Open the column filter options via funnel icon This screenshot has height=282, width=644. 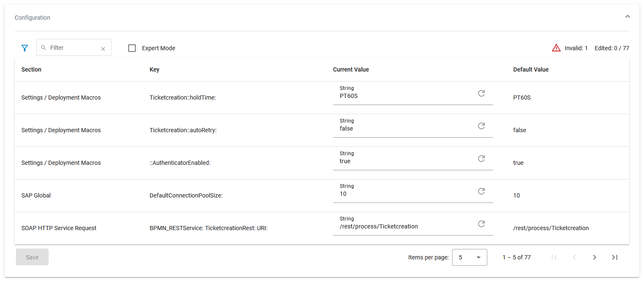pos(25,48)
